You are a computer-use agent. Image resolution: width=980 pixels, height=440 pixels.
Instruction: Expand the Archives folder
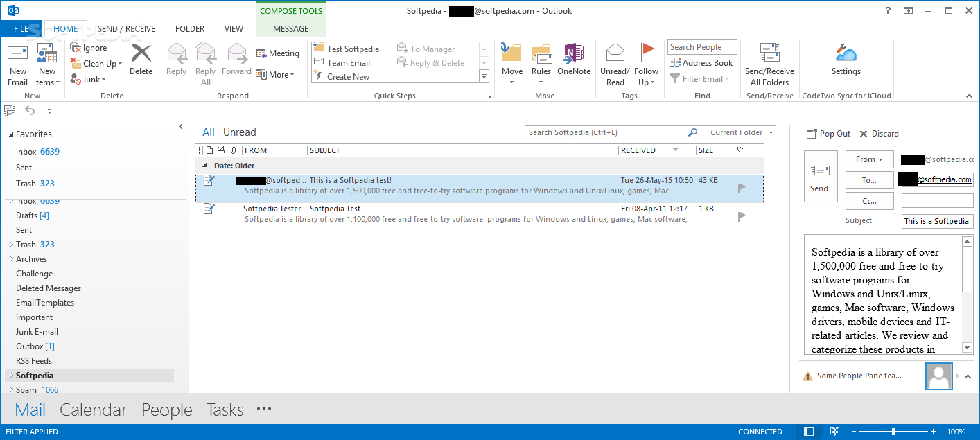pyautogui.click(x=11, y=259)
